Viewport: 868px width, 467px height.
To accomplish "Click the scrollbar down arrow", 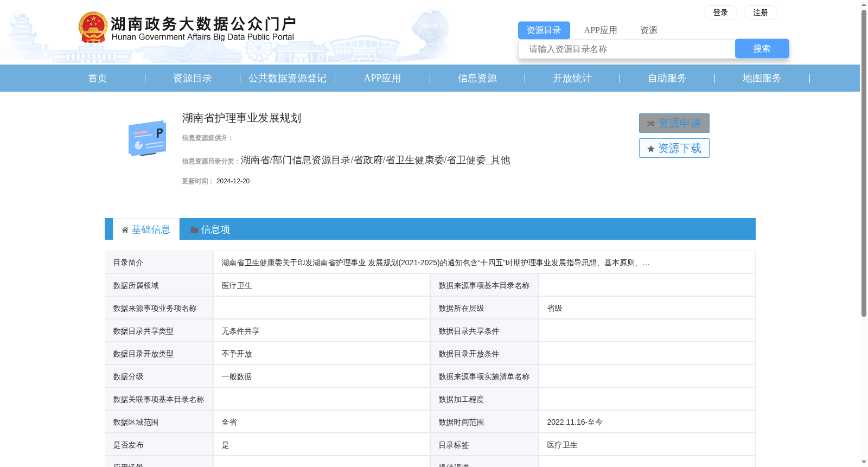I will [864, 462].
